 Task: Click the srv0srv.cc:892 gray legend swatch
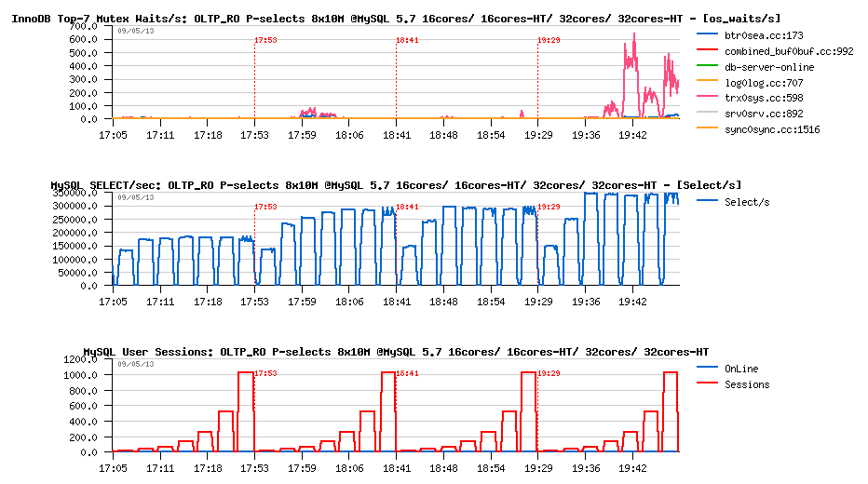tap(707, 113)
